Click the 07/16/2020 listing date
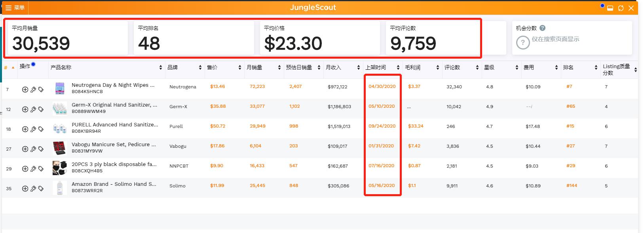Screen dimensions: 644x233 tap(381, 166)
